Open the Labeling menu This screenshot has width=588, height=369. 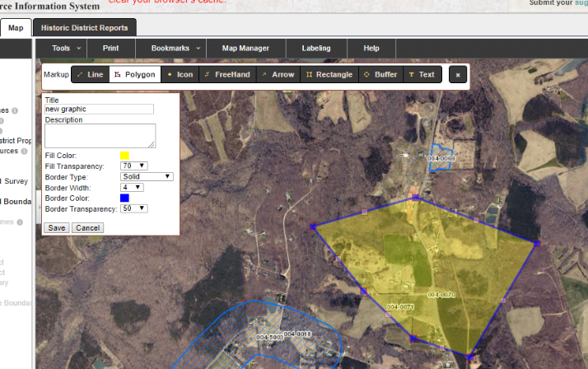[x=316, y=49]
